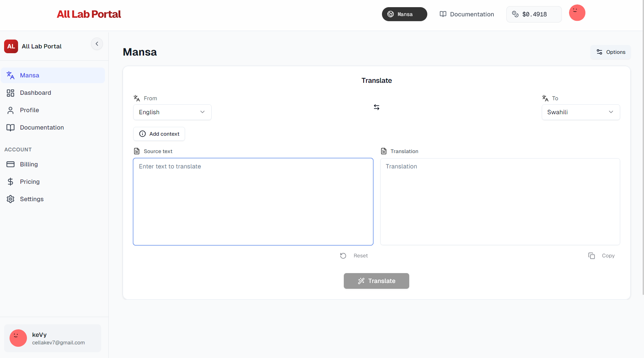The width and height of the screenshot is (644, 358).
Task: Click the Add context button
Action: tap(159, 134)
